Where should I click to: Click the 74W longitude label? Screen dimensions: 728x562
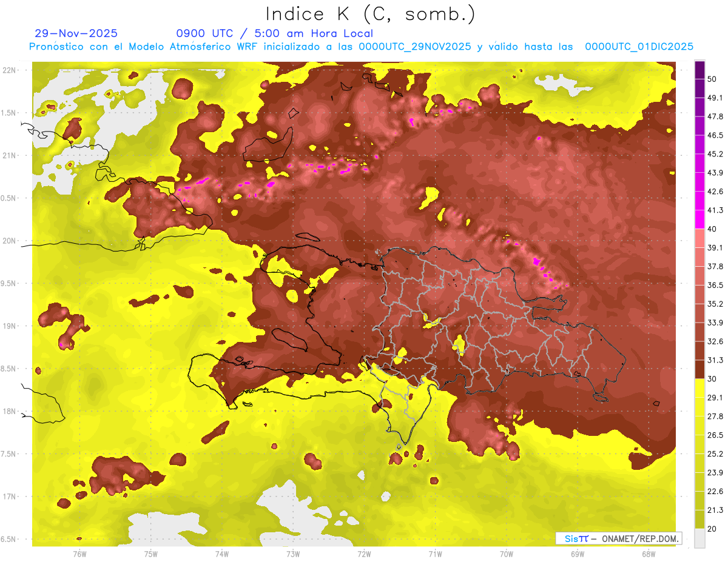[221, 554]
